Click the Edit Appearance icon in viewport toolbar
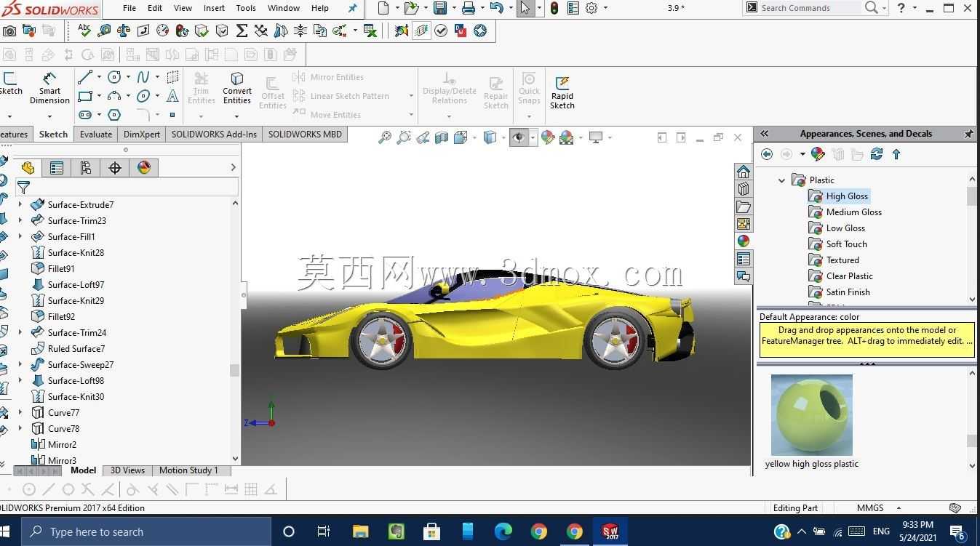This screenshot has height=546, width=980. pyautogui.click(x=548, y=137)
